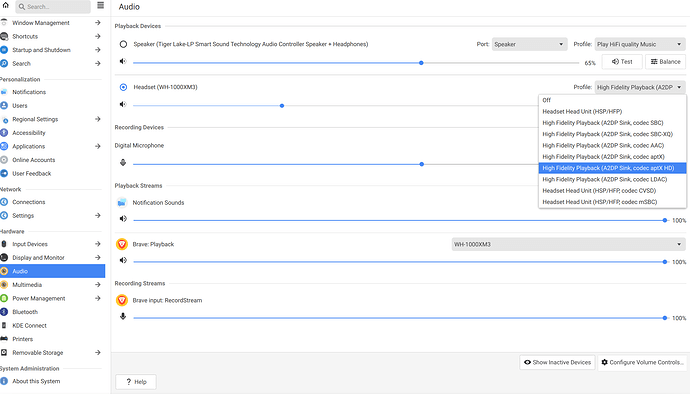Viewport: 690px width, 394px height.
Task: Close the Headset profile dropdown
Action: point(640,87)
